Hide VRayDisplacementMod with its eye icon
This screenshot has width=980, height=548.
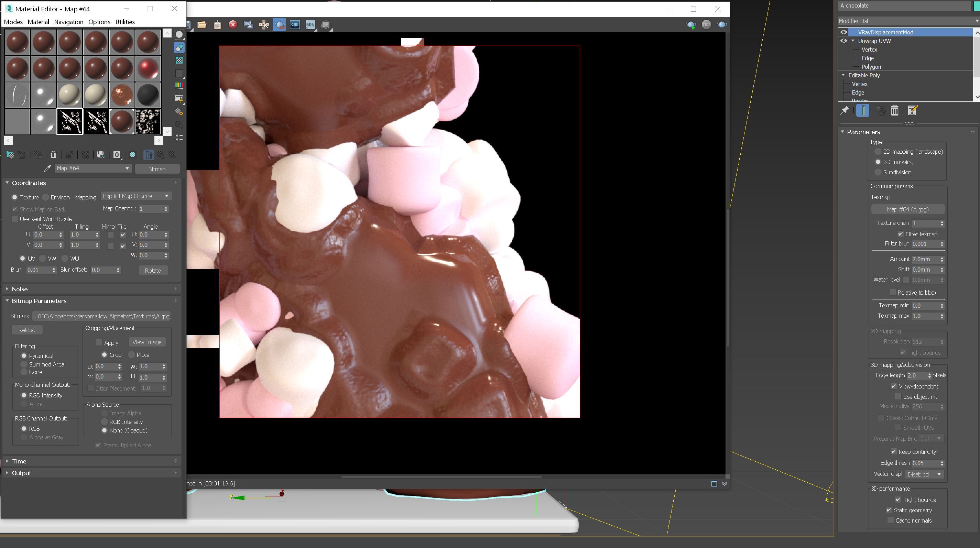tap(843, 32)
